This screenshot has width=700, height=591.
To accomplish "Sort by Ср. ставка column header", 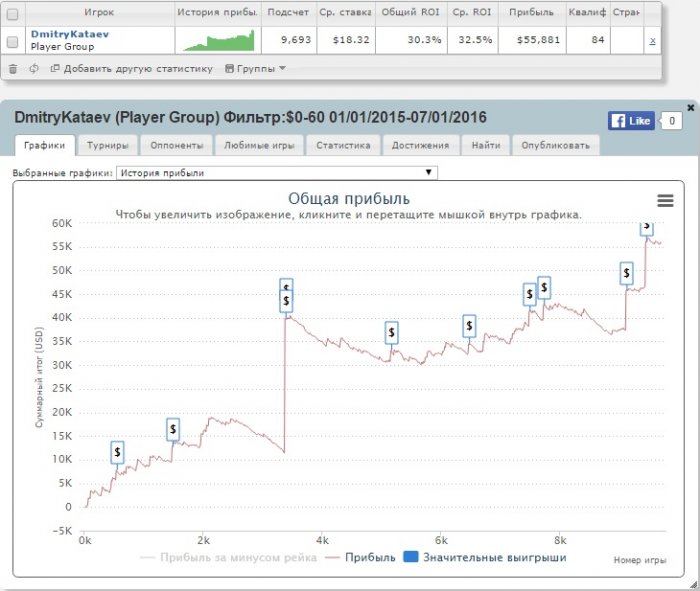I will (346, 12).
